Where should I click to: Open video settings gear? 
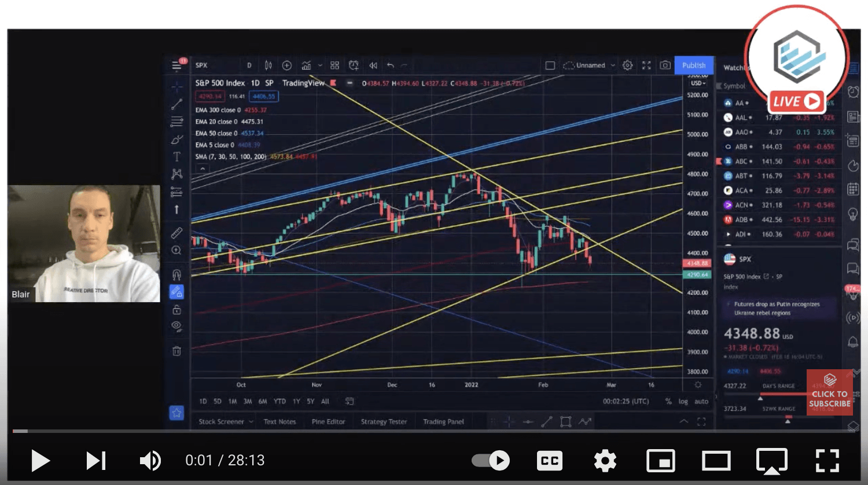point(605,461)
